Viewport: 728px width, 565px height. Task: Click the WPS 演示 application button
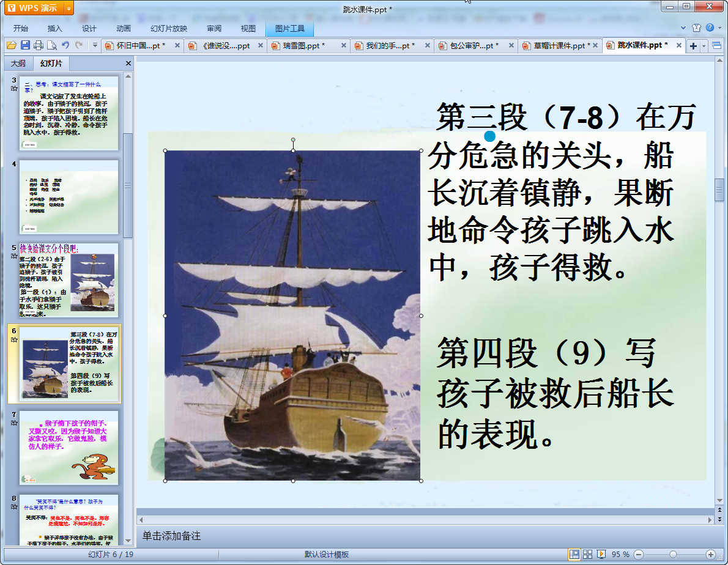[x=34, y=8]
